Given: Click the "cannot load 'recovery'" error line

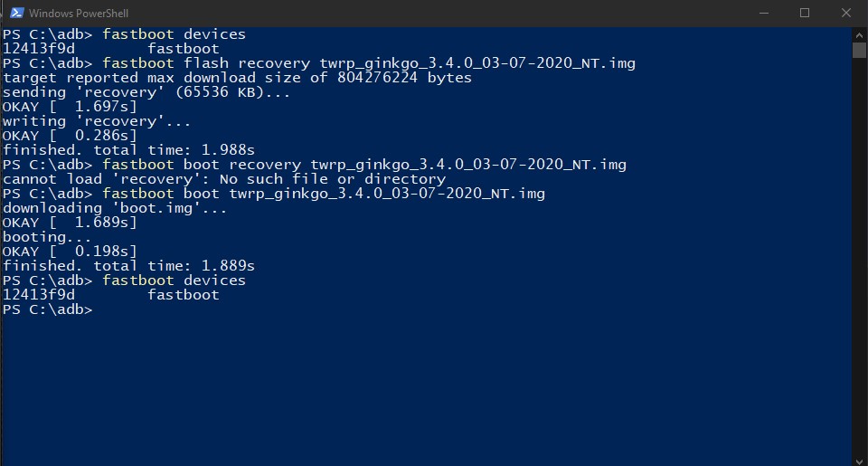Looking at the screenshot, I should tap(223, 179).
